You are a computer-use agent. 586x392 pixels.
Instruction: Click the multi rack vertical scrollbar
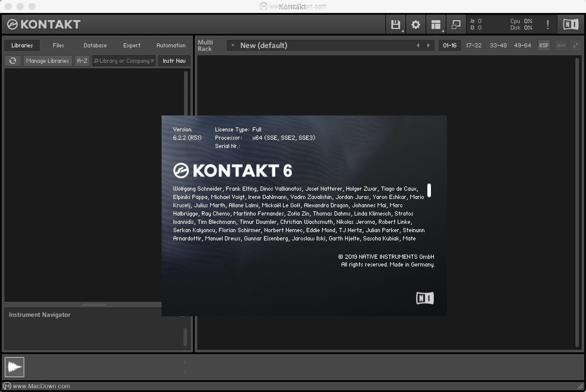[577, 202]
